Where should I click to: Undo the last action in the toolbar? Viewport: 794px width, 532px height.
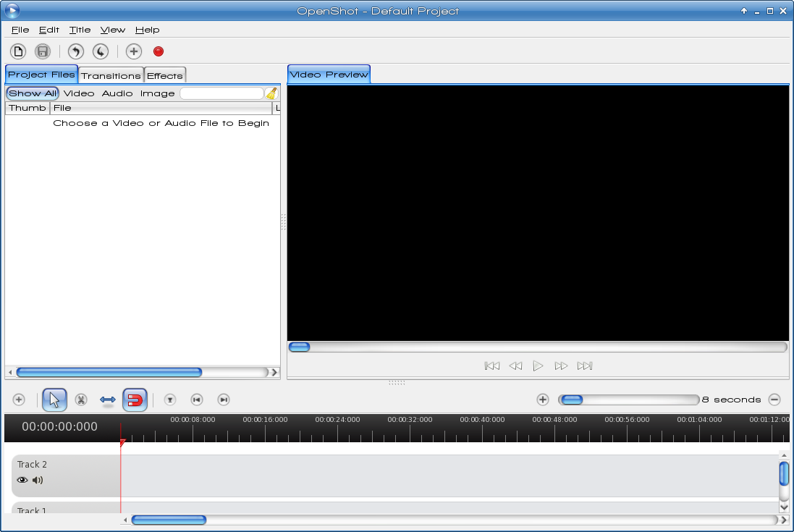coord(76,51)
